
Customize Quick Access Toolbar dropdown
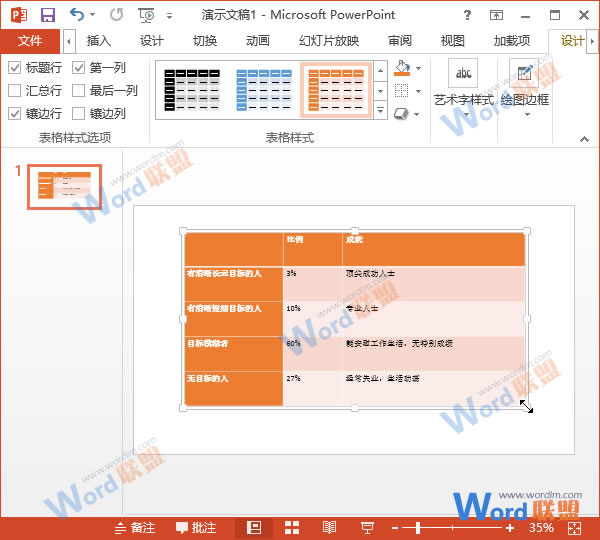(169, 16)
